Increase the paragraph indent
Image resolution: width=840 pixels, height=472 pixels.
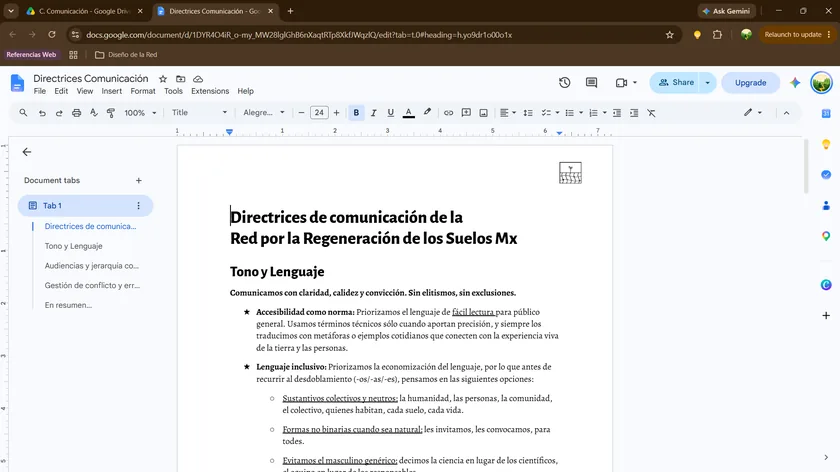pos(634,113)
